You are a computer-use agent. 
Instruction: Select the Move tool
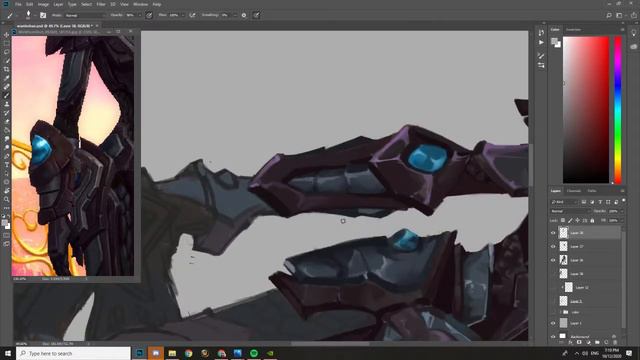[x=7, y=35]
